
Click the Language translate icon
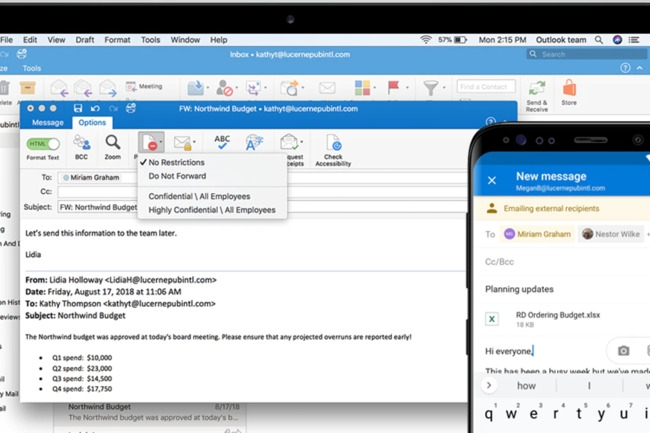pyautogui.click(x=254, y=143)
